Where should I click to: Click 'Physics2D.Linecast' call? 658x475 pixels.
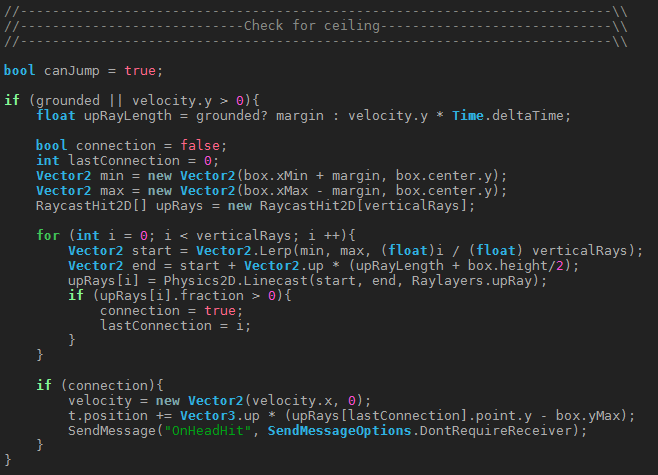(235, 281)
